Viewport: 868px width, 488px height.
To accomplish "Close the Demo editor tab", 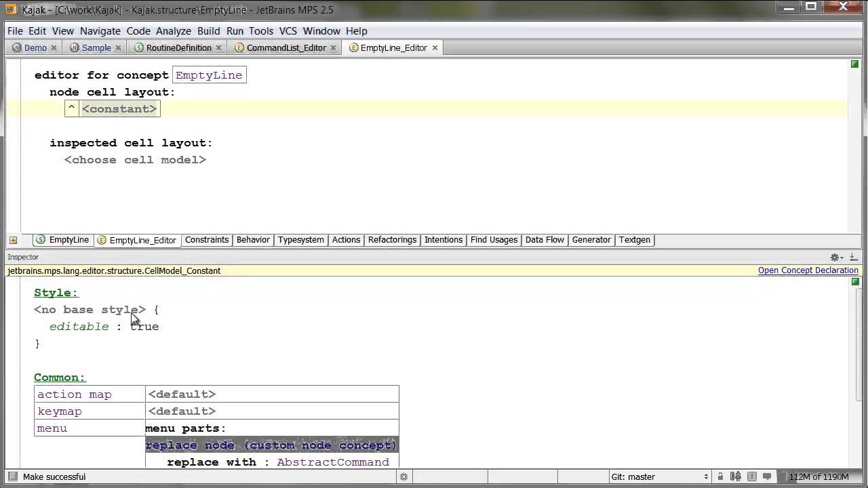I will point(54,48).
